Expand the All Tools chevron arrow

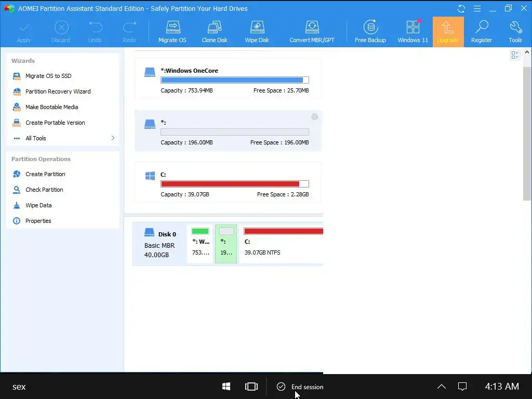113,138
